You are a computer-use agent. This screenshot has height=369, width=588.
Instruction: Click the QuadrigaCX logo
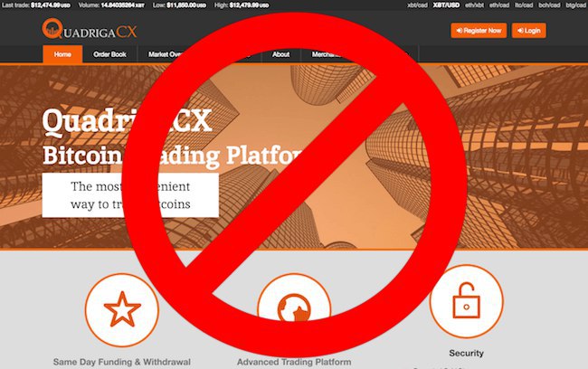point(90,29)
